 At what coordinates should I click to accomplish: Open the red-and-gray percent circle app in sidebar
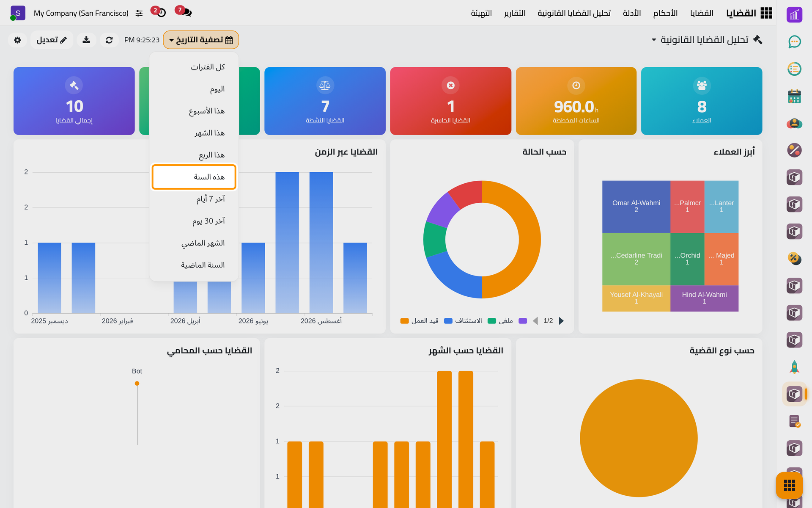(x=794, y=150)
